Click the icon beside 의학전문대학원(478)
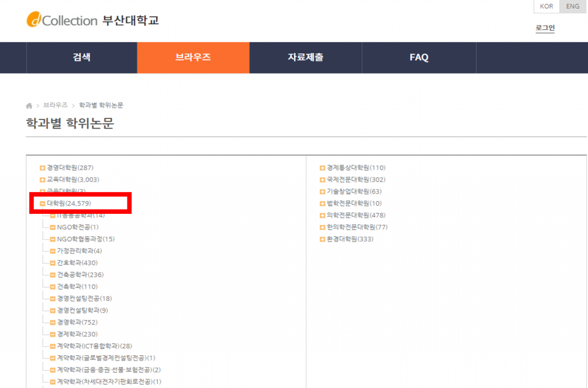The width and height of the screenshot is (588, 388). pyautogui.click(x=323, y=216)
